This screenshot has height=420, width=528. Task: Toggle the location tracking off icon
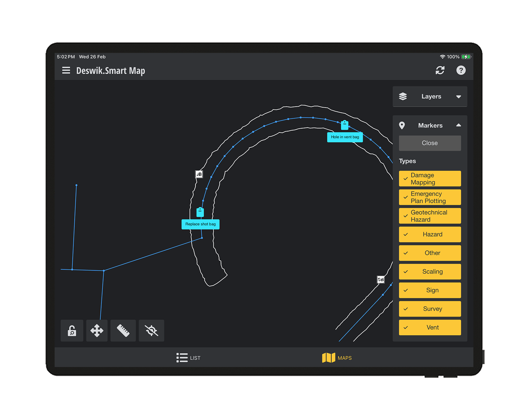click(151, 331)
